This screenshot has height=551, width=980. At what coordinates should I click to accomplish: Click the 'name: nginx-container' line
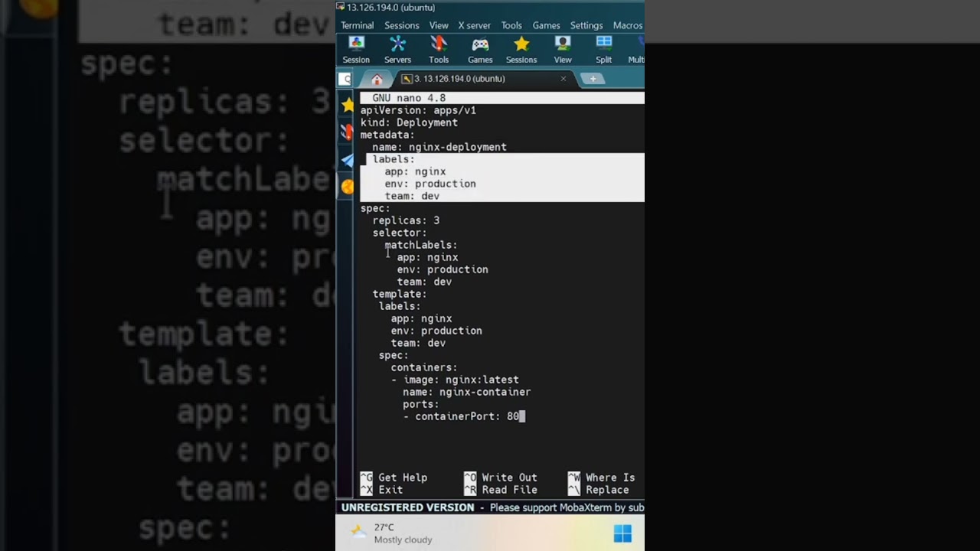pos(467,392)
